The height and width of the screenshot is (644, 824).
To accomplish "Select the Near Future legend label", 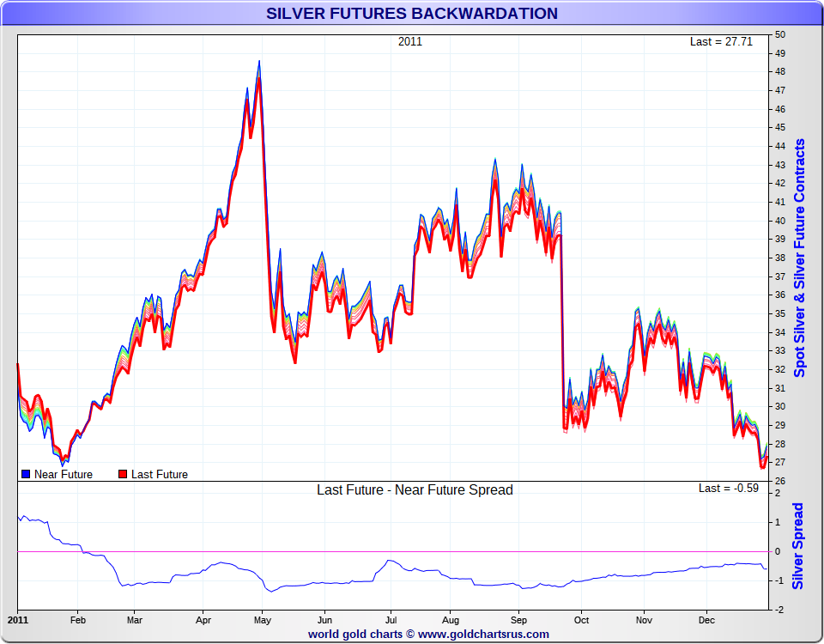I will coord(64,474).
